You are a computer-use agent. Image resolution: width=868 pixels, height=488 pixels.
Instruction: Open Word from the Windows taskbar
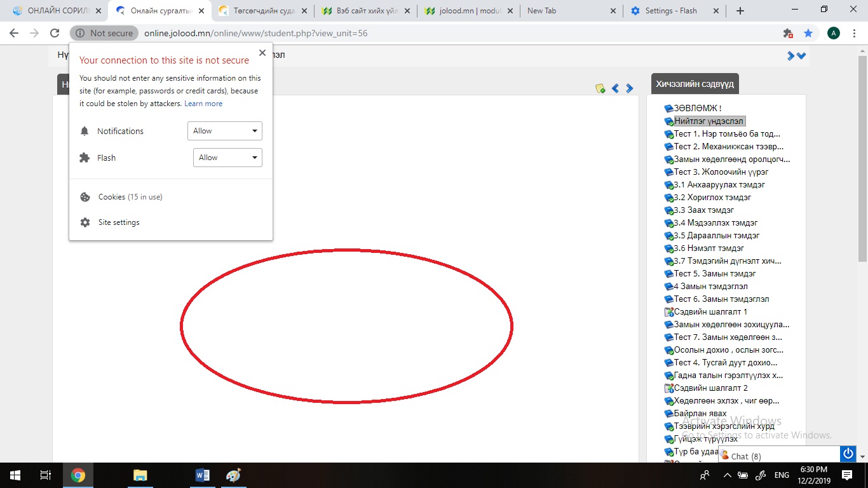(x=203, y=475)
